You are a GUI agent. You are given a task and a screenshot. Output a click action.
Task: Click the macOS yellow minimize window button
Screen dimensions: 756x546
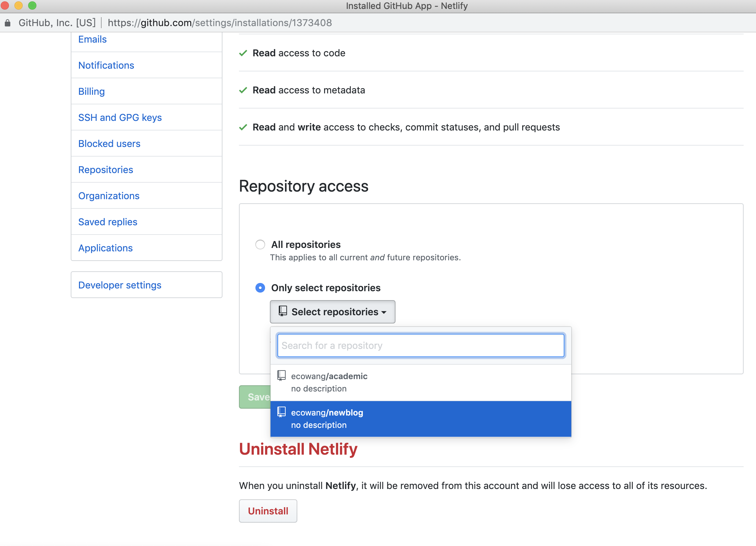point(19,5)
